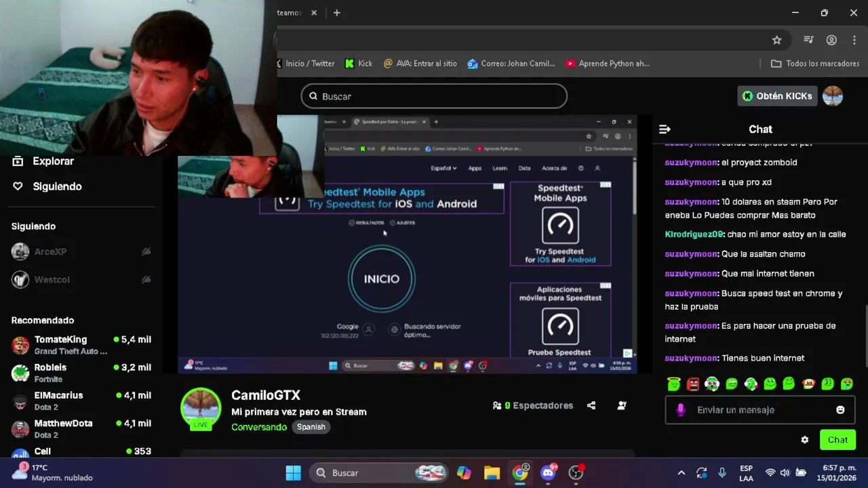The width and height of the screenshot is (868, 488).
Task: Open Chrome three-dot menu
Action: (854, 40)
